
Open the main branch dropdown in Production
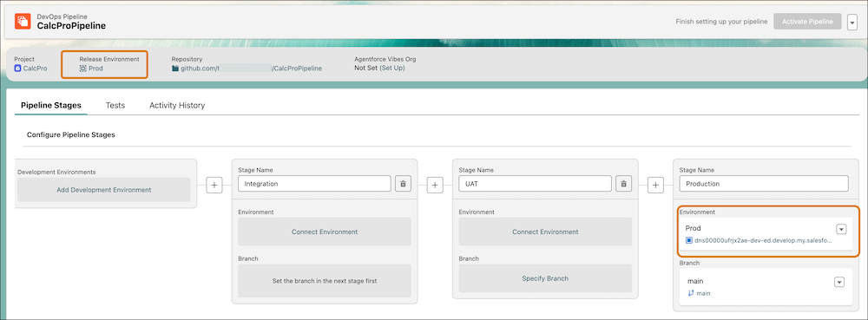click(839, 282)
